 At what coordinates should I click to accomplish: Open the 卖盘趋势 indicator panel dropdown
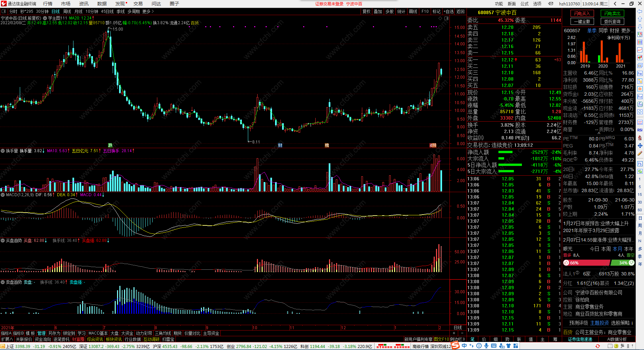tap(3, 282)
